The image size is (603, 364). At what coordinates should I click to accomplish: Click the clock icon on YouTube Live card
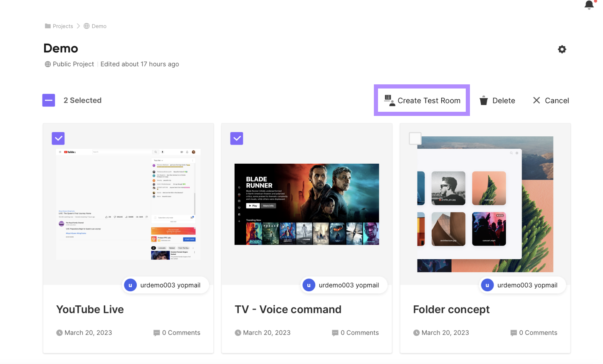click(59, 333)
